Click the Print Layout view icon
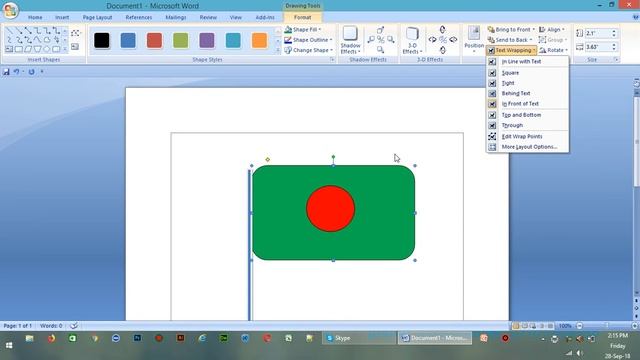 tap(516, 326)
